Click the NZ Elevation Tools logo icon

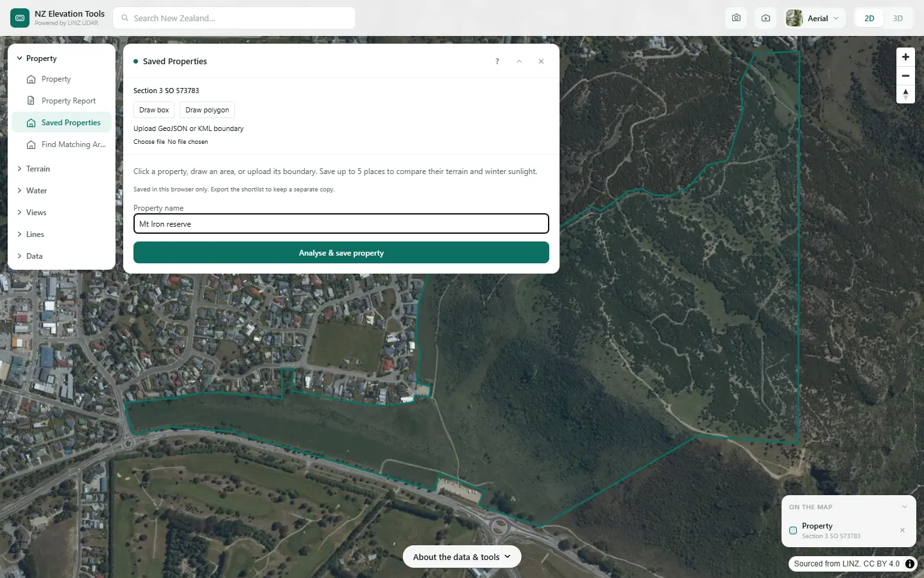(x=20, y=18)
